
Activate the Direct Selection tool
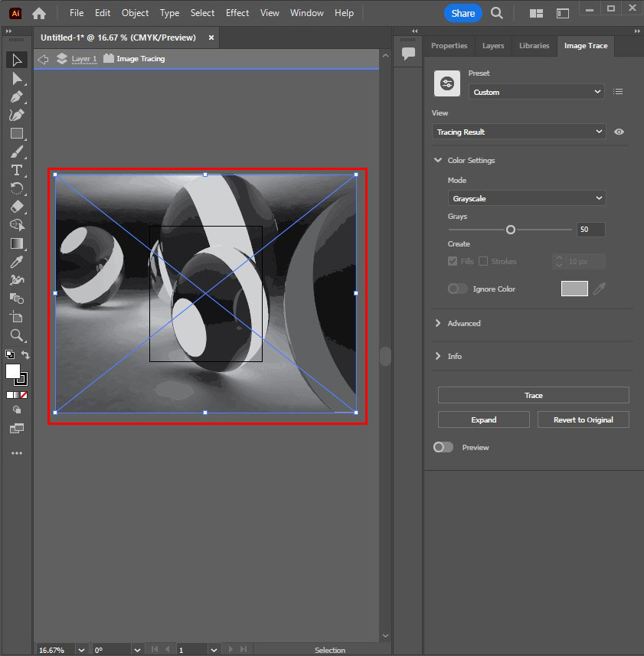pos(17,79)
